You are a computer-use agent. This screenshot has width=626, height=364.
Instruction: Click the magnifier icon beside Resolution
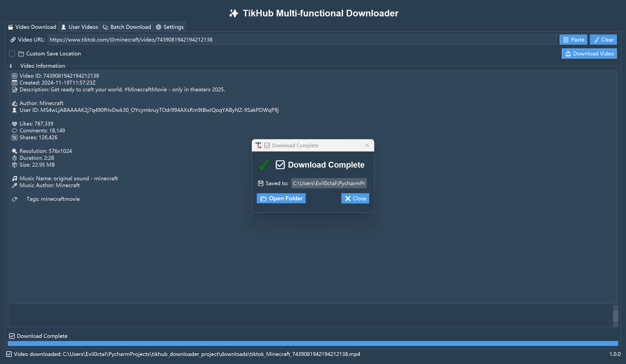pyautogui.click(x=15, y=151)
